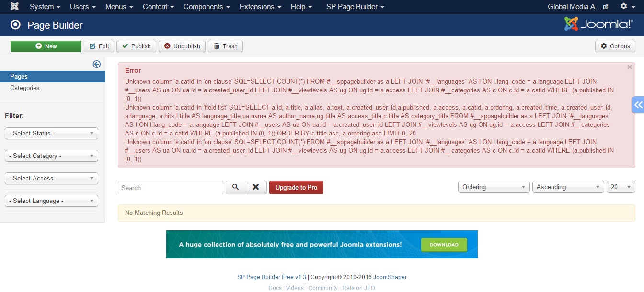
Task: Click the Joomla! brand logo
Action: coord(598,24)
